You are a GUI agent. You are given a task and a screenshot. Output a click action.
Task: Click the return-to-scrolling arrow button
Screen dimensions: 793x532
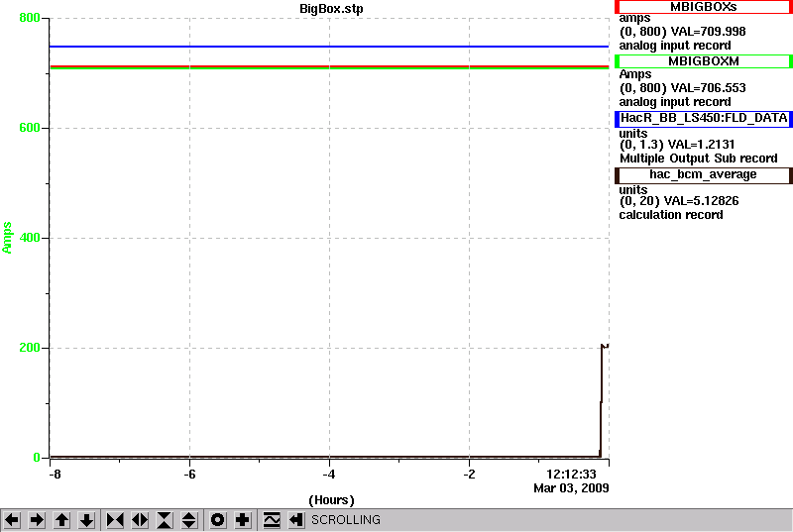pyautogui.click(x=296, y=520)
